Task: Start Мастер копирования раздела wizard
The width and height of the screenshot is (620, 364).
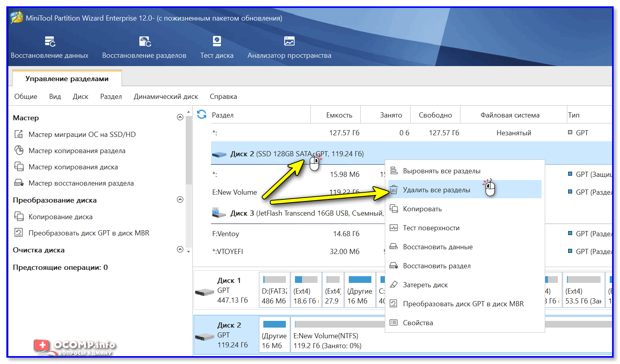Action: 77,151
